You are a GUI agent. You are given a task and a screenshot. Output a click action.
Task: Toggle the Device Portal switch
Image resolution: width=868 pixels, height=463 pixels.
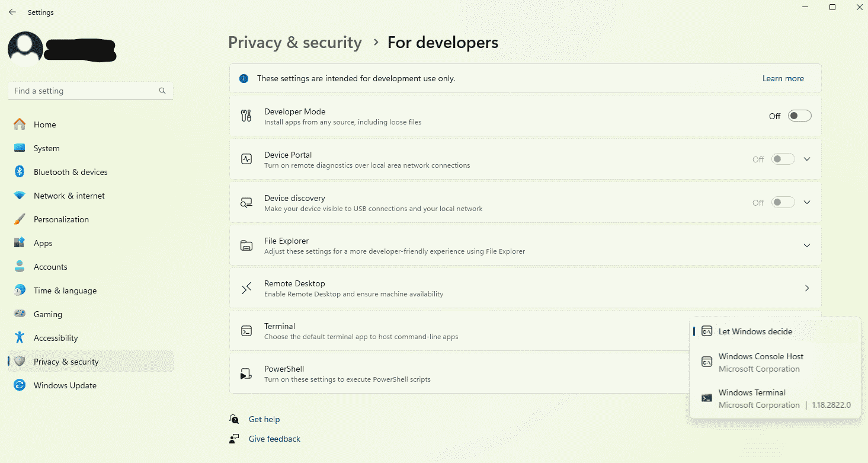pos(783,159)
